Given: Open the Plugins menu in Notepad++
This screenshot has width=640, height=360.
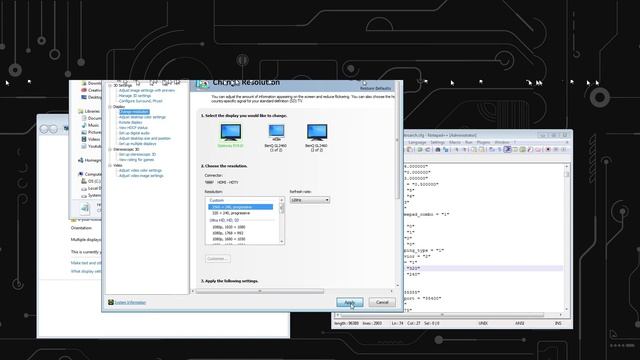Looking at the screenshot, I should [x=483, y=142].
